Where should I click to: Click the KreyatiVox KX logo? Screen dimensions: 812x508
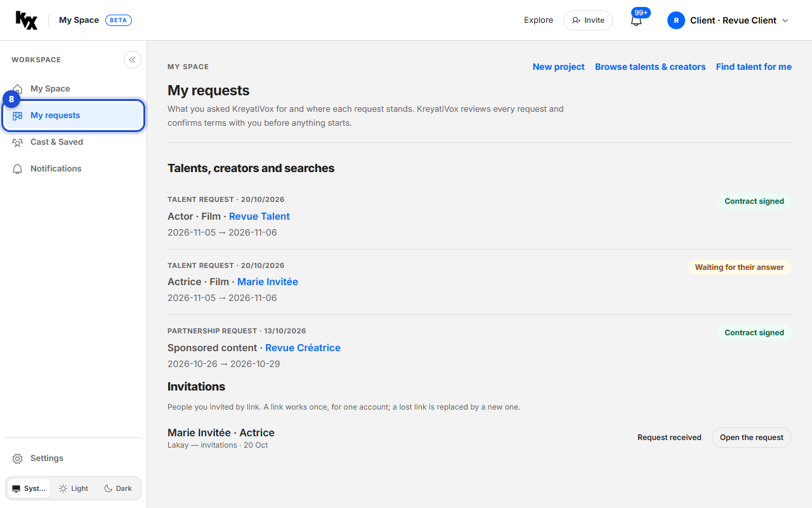[27, 20]
